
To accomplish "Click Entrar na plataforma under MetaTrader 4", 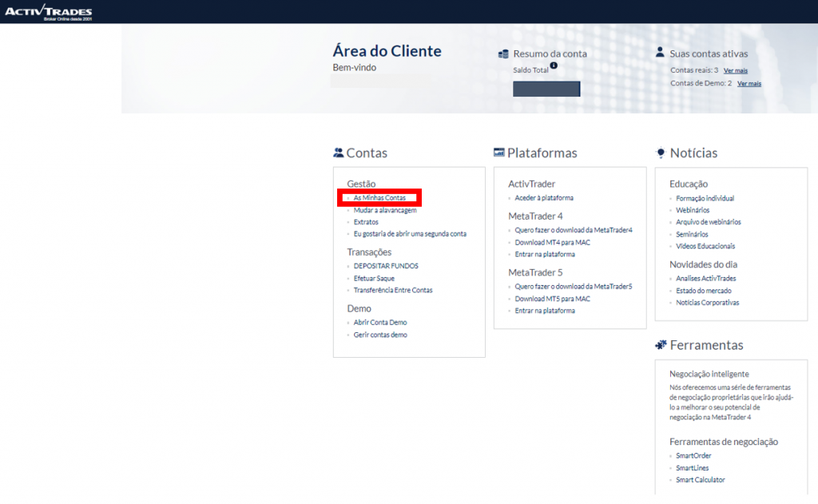I will point(545,254).
